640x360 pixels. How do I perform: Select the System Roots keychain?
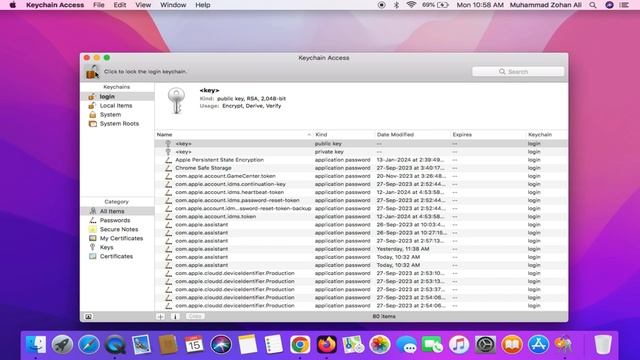pyautogui.click(x=117, y=123)
